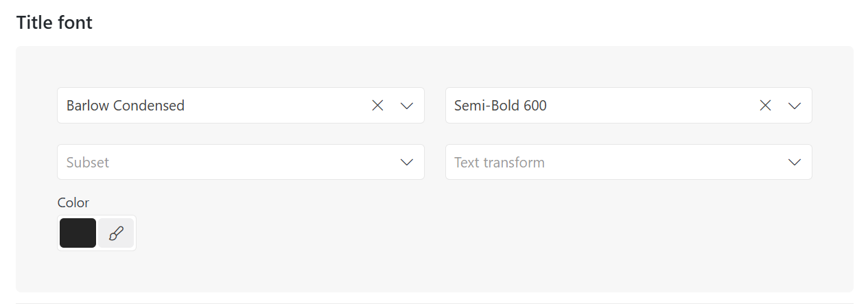This screenshot has width=868, height=304.
Task: Clear the Barlow Condensed font selection
Action: point(377,105)
